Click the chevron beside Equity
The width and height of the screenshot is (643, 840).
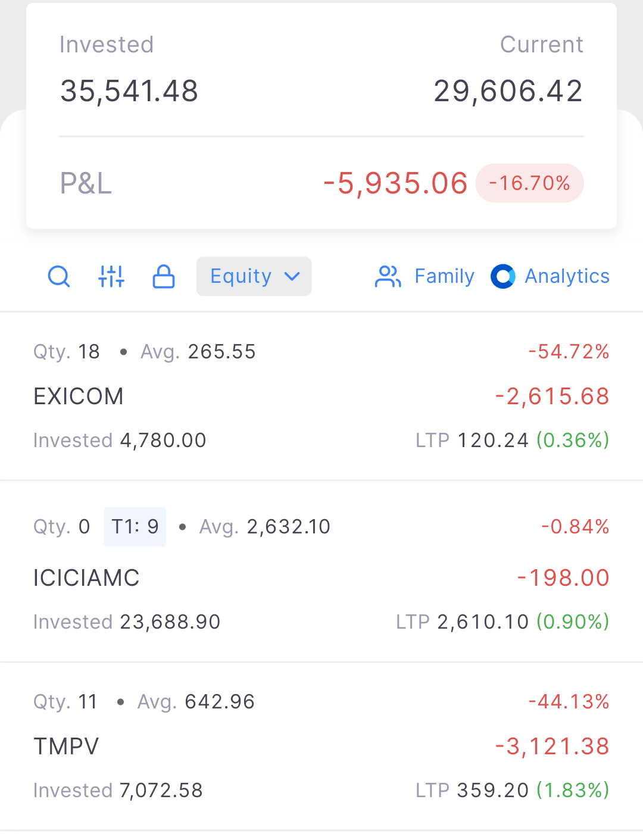click(292, 276)
